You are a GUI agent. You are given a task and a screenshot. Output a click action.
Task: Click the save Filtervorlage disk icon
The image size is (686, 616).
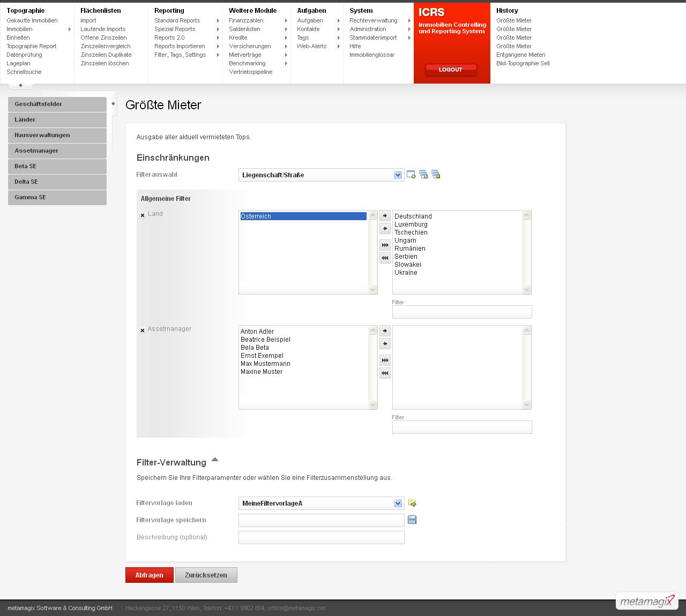pyautogui.click(x=412, y=520)
